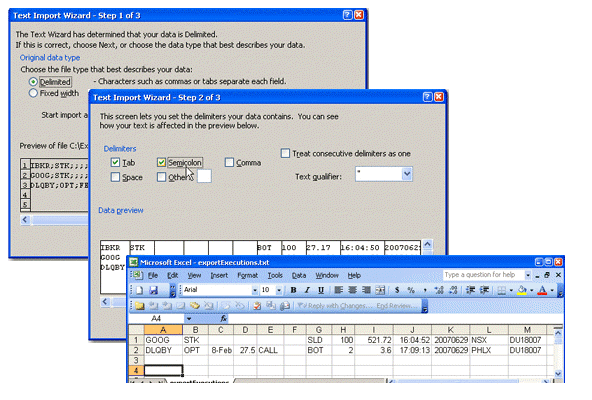The height and width of the screenshot is (400, 592).
Task: Click yellow Fill Color swatch button
Action: tap(523, 290)
